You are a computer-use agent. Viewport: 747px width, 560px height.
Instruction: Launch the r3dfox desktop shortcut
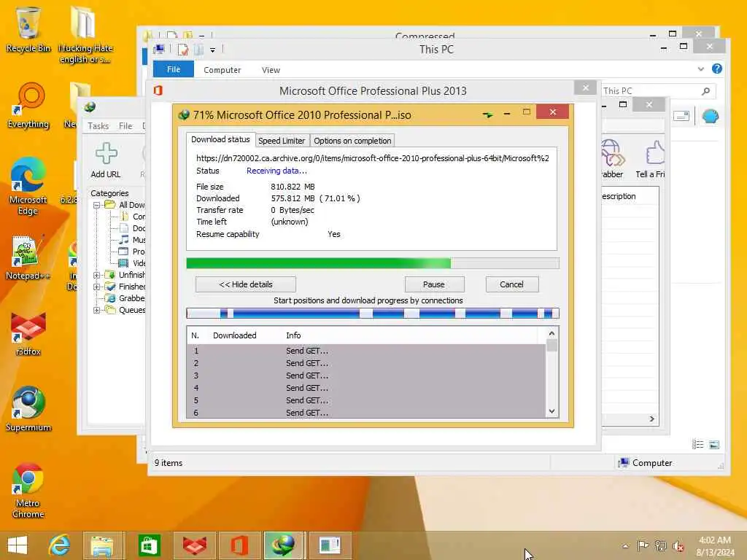[x=28, y=333]
